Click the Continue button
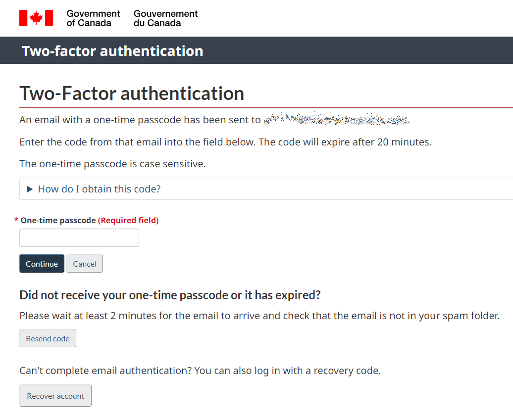 pyautogui.click(x=42, y=264)
